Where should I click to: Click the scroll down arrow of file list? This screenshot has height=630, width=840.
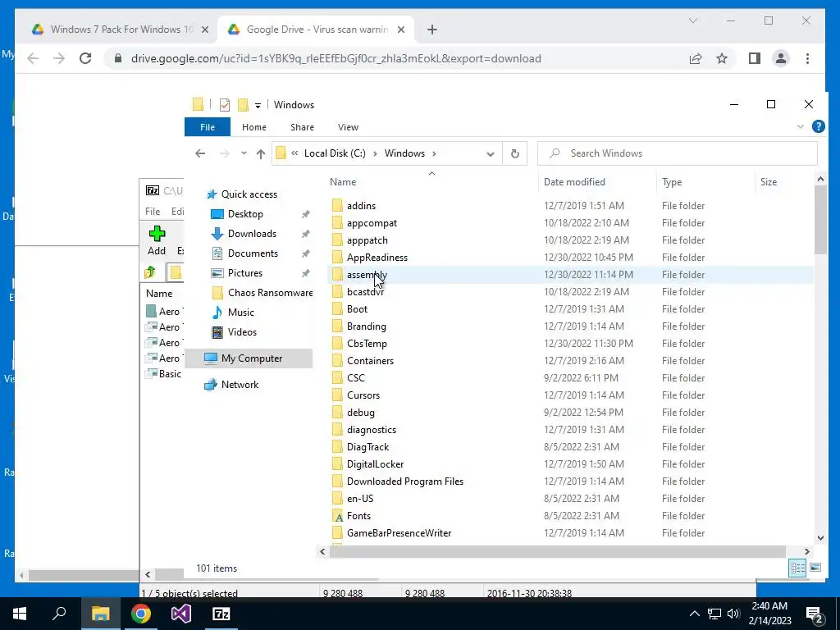click(x=820, y=537)
